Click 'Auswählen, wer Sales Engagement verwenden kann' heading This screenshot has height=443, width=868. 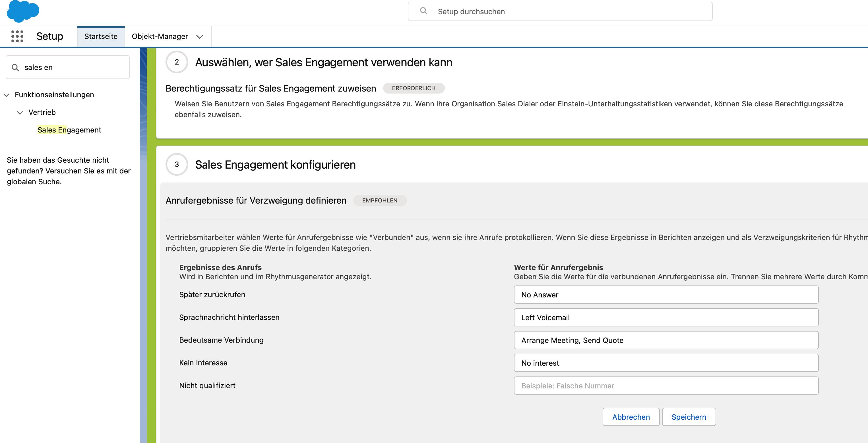coord(323,62)
